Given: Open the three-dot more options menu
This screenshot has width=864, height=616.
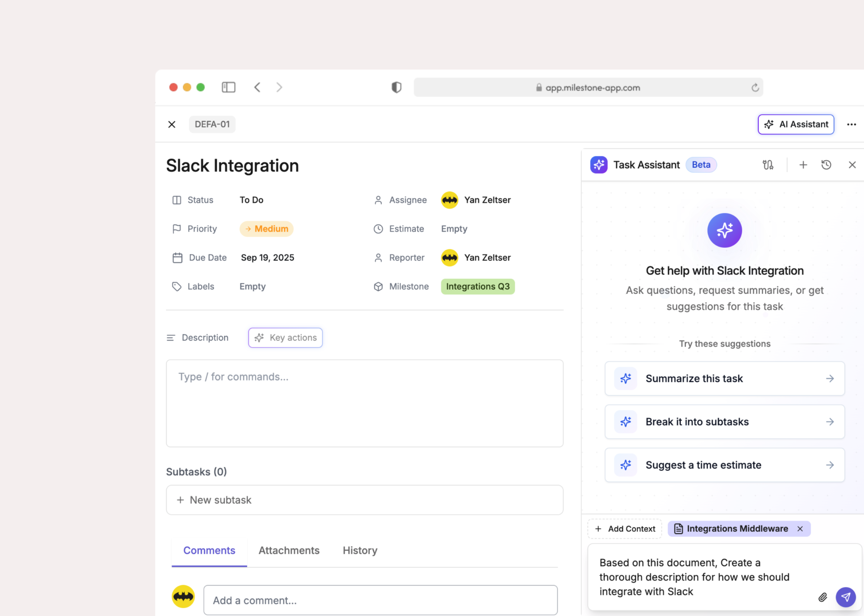Looking at the screenshot, I should tap(851, 125).
